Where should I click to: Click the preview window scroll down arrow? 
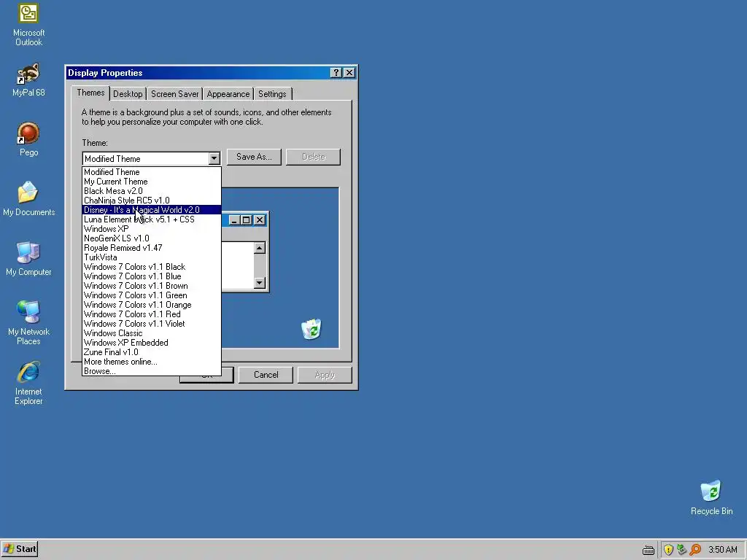pos(259,283)
